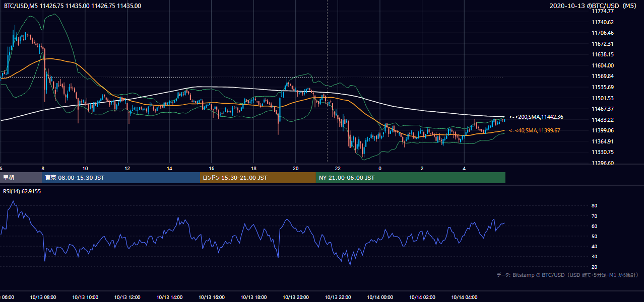The height and width of the screenshot is (302, 644).
Task: Click price axis value 11672.31
Action: click(602, 44)
